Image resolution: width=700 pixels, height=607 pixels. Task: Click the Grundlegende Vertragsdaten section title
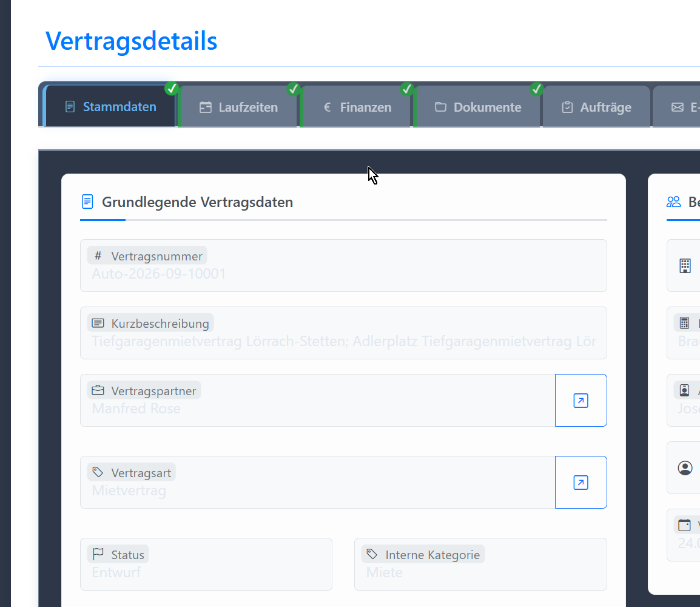pyautogui.click(x=197, y=202)
